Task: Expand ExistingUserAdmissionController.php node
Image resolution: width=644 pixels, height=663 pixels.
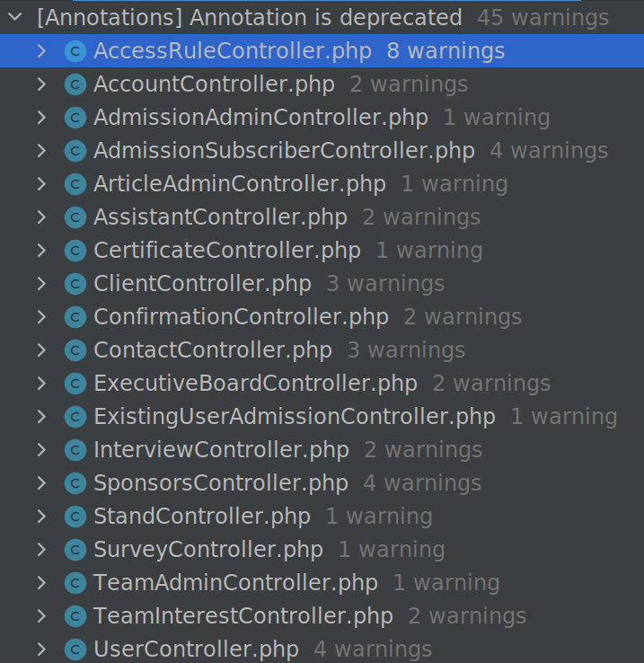Action: coord(41,417)
